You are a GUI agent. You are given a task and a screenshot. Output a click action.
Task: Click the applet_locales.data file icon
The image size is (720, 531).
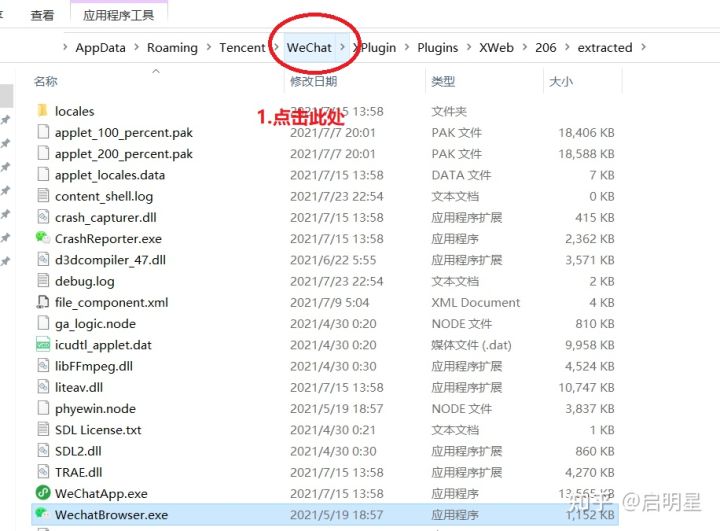[43, 175]
